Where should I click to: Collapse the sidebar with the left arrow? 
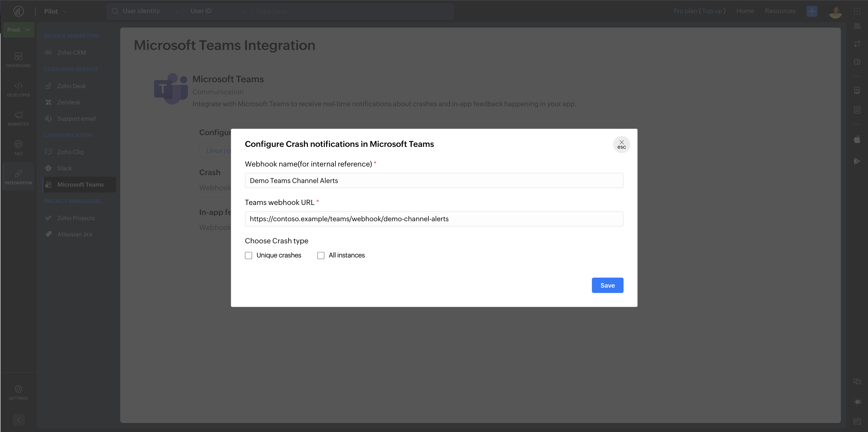(x=19, y=420)
